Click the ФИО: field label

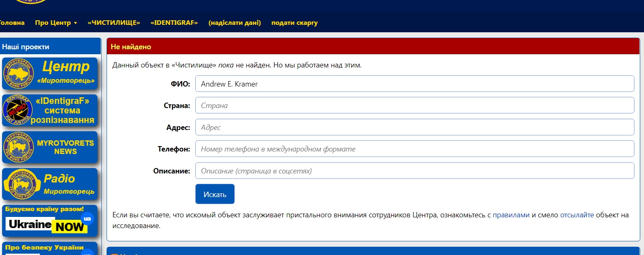(180, 84)
